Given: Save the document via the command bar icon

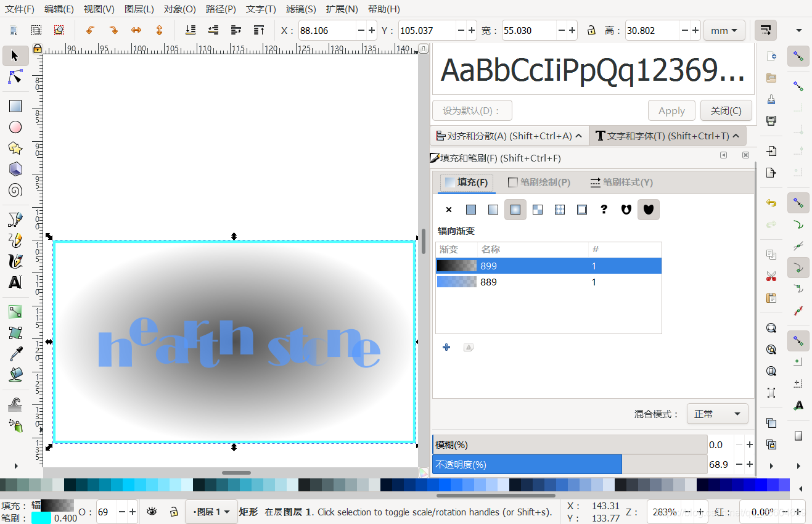Looking at the screenshot, I should click(771, 99).
